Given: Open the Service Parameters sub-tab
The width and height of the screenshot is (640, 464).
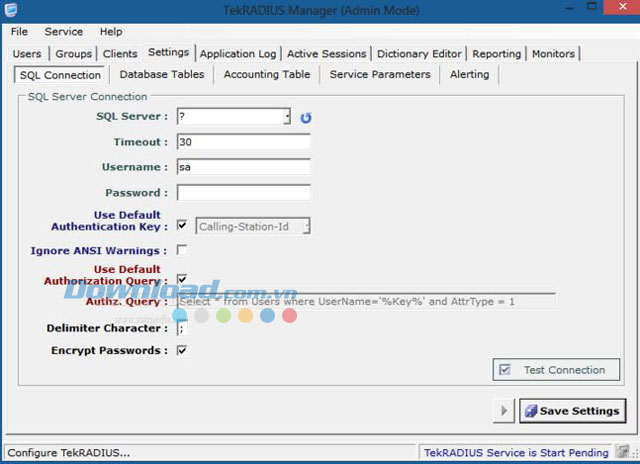Looking at the screenshot, I should (380, 74).
